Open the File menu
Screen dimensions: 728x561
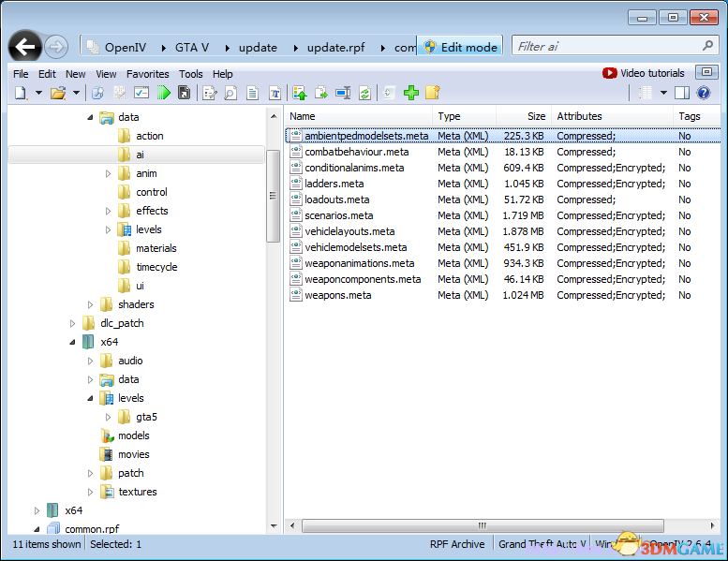click(21, 74)
